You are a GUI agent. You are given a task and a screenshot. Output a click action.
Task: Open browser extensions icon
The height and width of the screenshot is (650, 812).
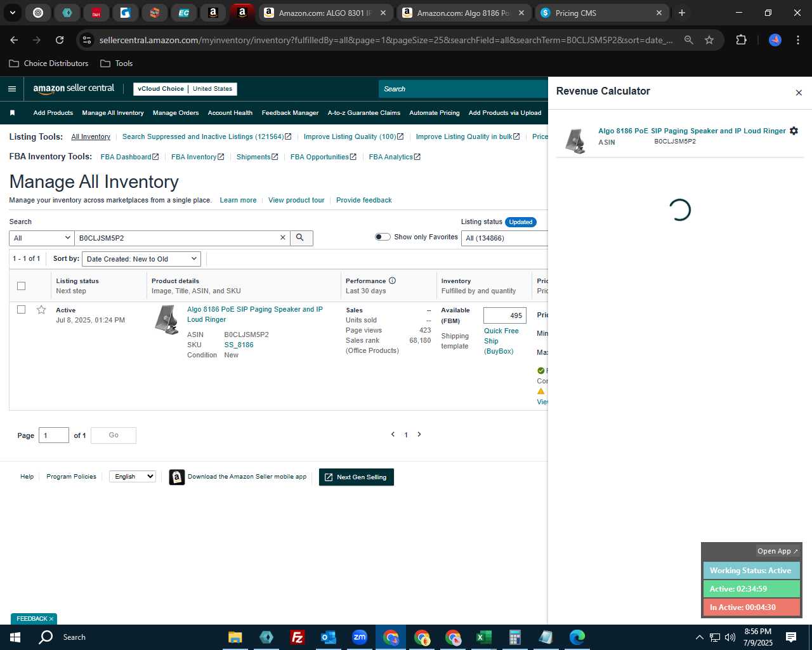tap(741, 40)
